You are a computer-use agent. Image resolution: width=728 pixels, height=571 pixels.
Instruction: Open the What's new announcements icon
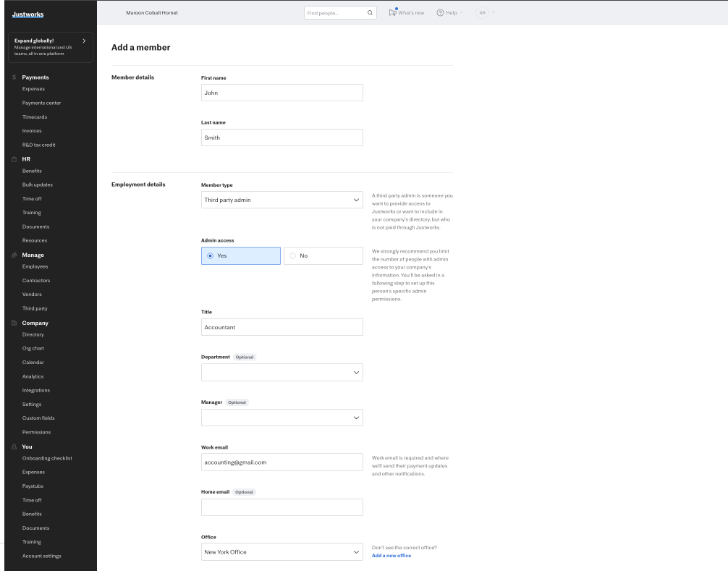coord(393,12)
